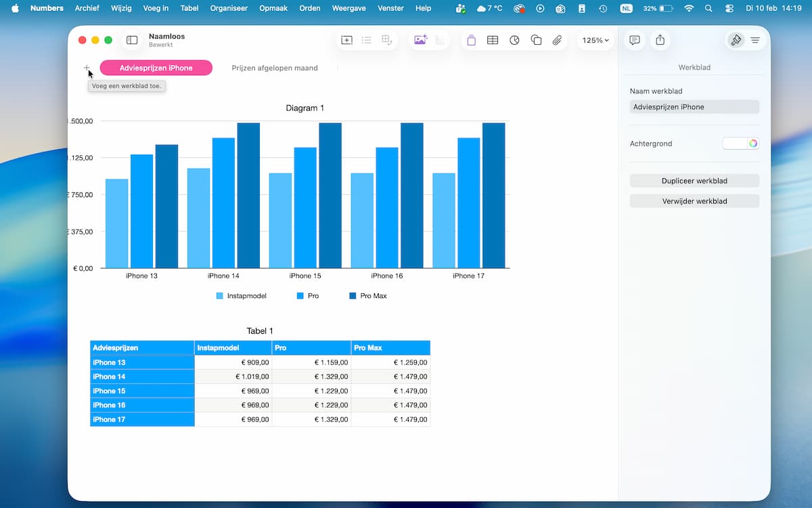Click the media image insert icon

point(420,41)
